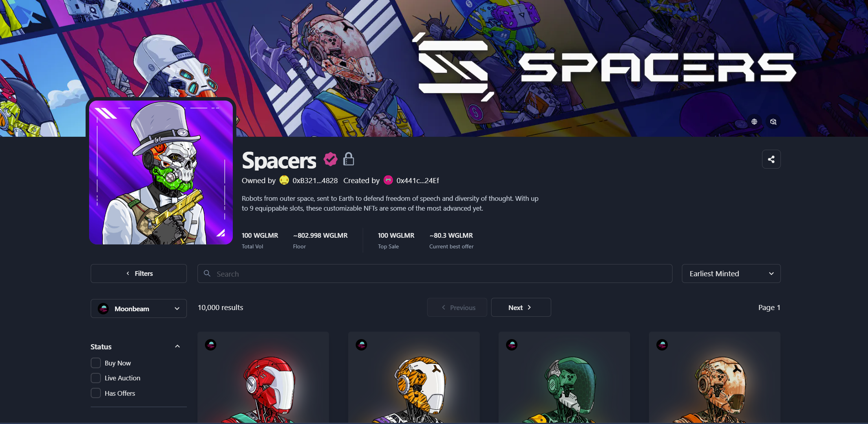Collapse the Status filter section

[x=177, y=346]
